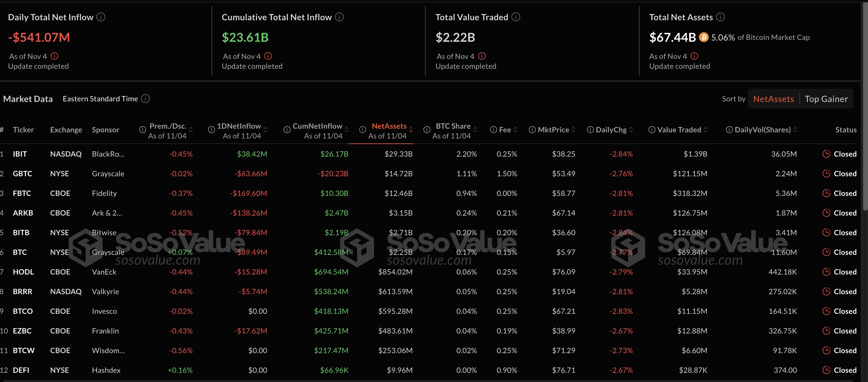
Task: Click info icon next to Daily Total Net Inflow
Action: [101, 17]
